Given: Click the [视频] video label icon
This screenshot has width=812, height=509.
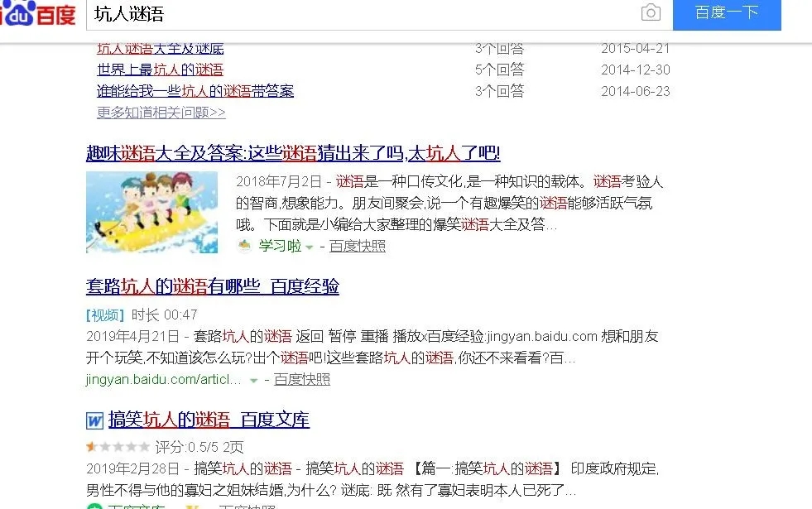Looking at the screenshot, I should pyautogui.click(x=102, y=315).
